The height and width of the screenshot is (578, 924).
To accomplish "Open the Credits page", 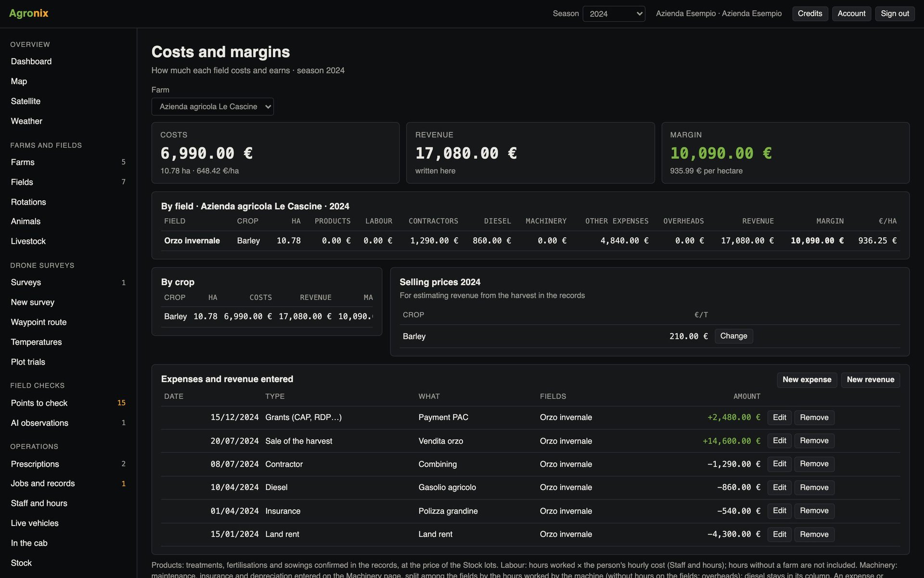I will (810, 13).
